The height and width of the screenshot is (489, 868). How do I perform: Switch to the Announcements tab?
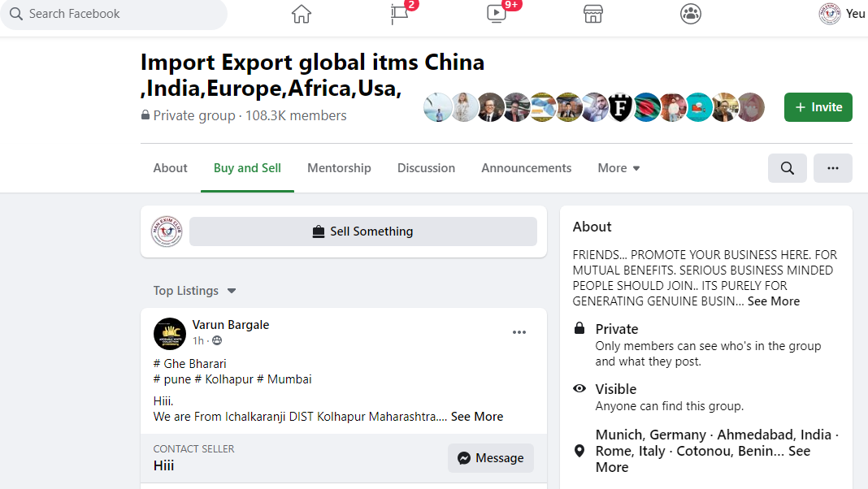[x=526, y=168]
